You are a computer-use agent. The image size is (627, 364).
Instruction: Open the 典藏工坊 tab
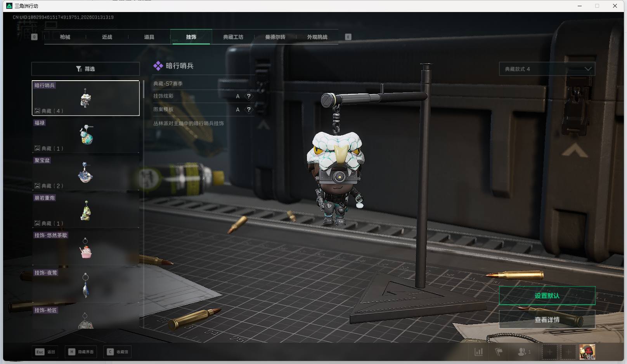point(233,37)
